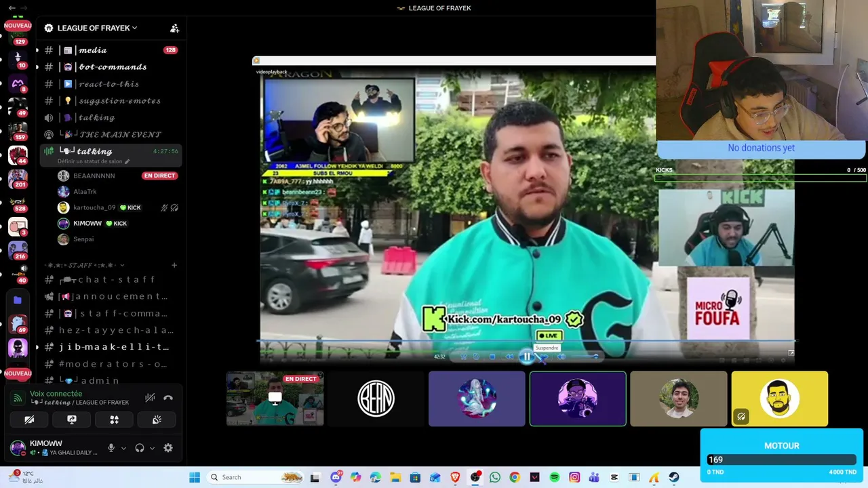The image size is (868, 488).
Task: Open the react-to-this channel
Action: pyautogui.click(x=111, y=84)
